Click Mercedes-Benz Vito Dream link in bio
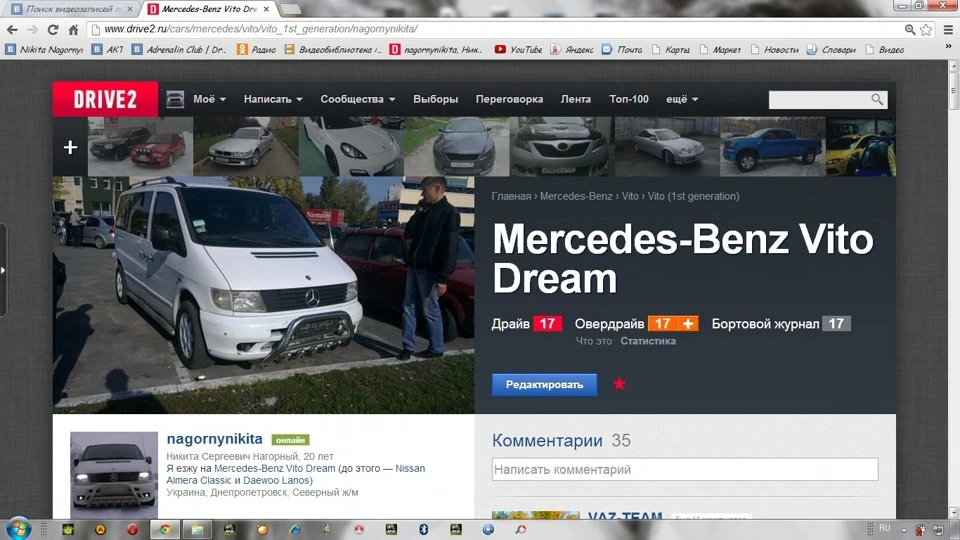The height and width of the screenshot is (540, 960). point(275,468)
